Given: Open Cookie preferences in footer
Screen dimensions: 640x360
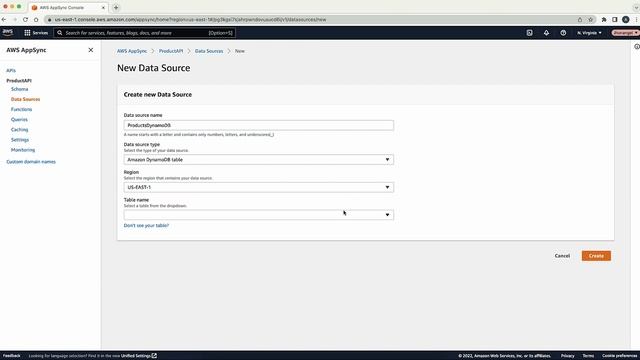Looking at the screenshot, I should (x=619, y=356).
